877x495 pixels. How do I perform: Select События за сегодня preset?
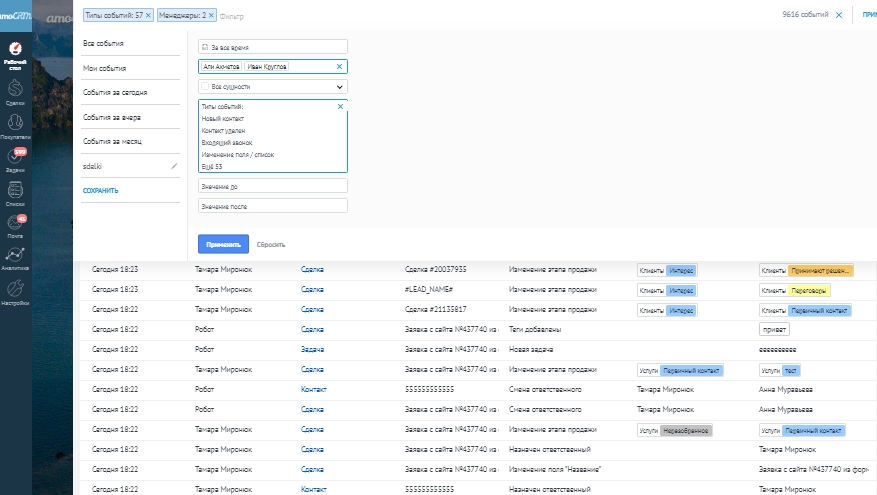115,93
